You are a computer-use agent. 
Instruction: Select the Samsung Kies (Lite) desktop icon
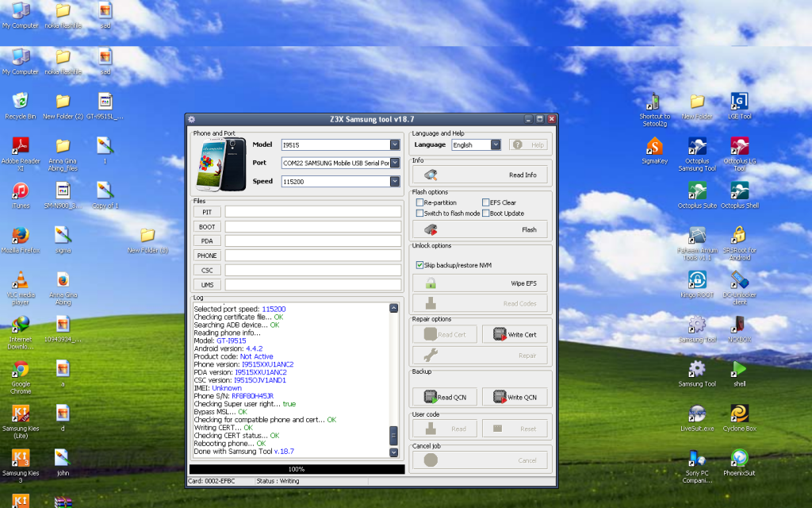[x=20, y=421]
